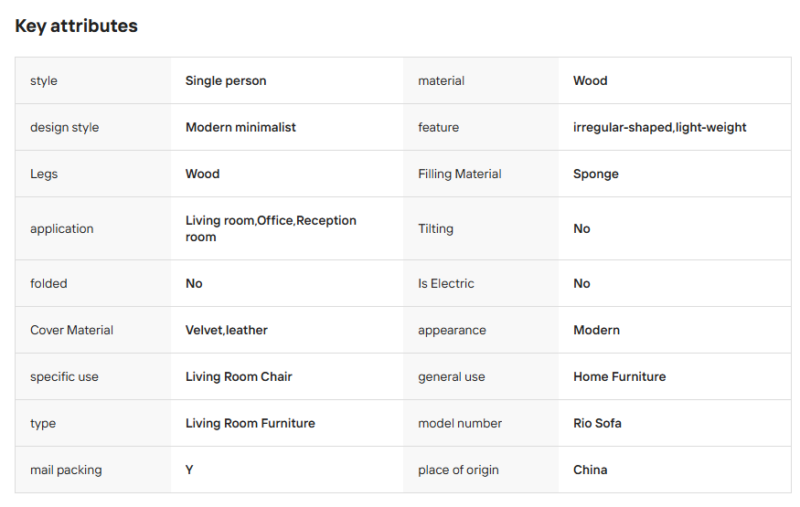Click the folded attribute label
This screenshot has height=507, width=800.
coord(48,284)
